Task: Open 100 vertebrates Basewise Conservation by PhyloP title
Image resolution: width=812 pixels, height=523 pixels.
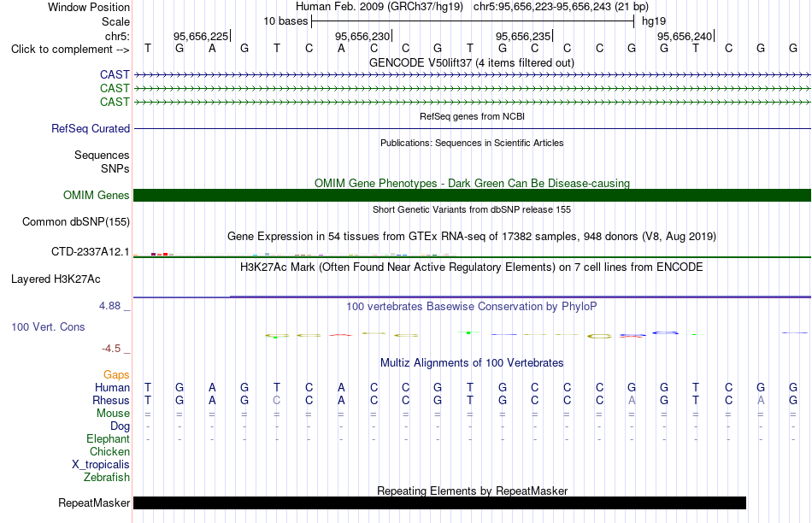Action: pyautogui.click(x=472, y=306)
